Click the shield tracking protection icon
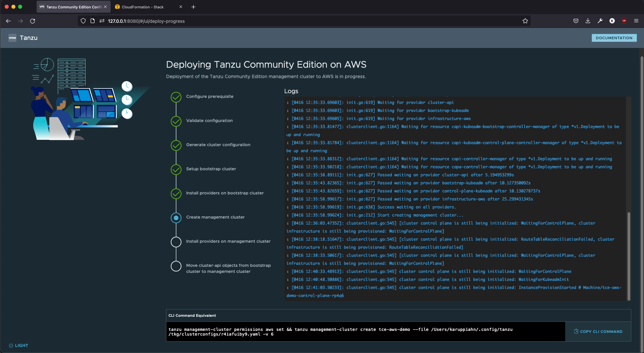 [x=83, y=21]
